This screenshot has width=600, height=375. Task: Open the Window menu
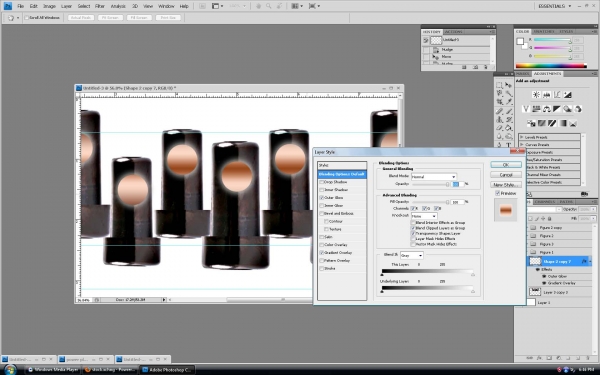click(x=166, y=6)
